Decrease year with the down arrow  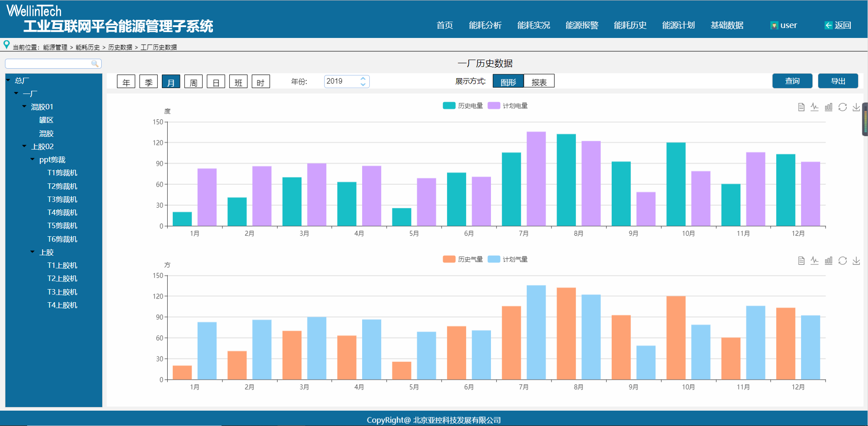pos(363,84)
